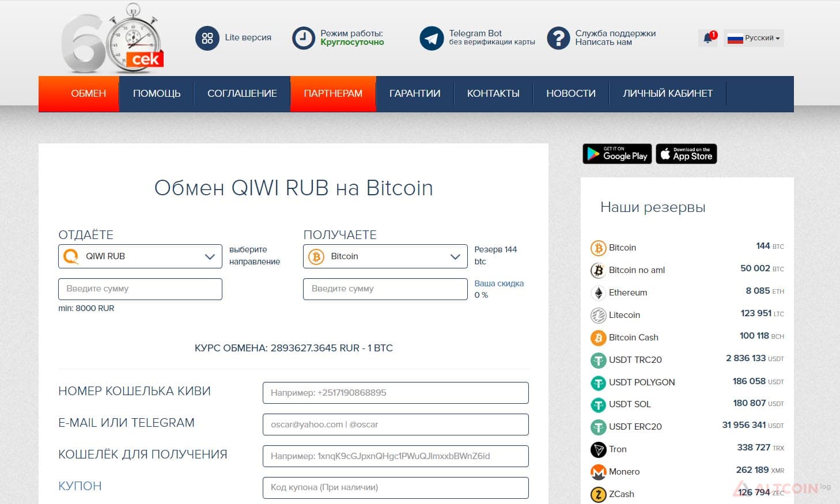Click the КУПОН label link
The height and width of the screenshot is (504, 840).
tap(80, 486)
